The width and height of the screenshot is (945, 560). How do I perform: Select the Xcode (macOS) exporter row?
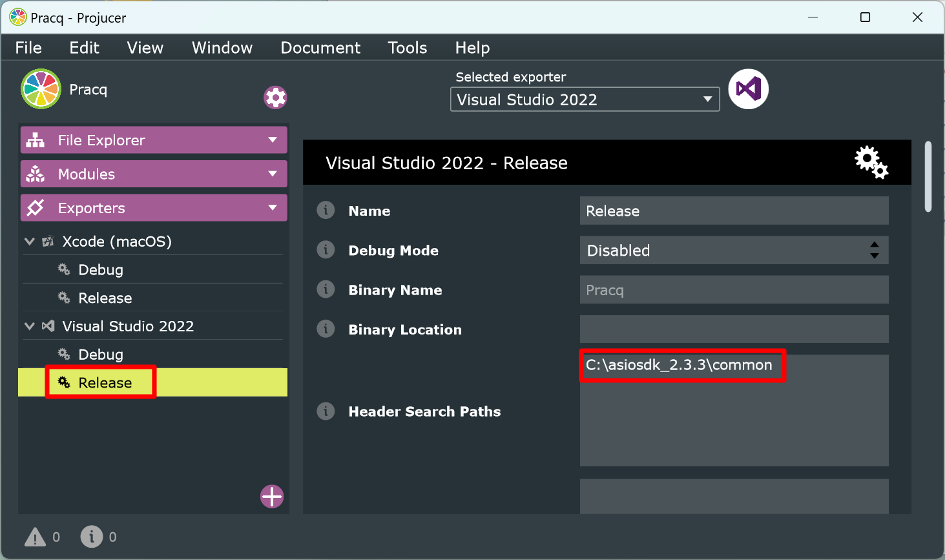coord(152,242)
